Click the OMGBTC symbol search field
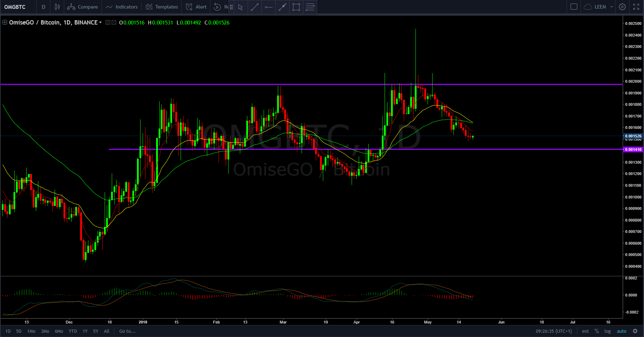The image size is (644, 337). coord(18,7)
